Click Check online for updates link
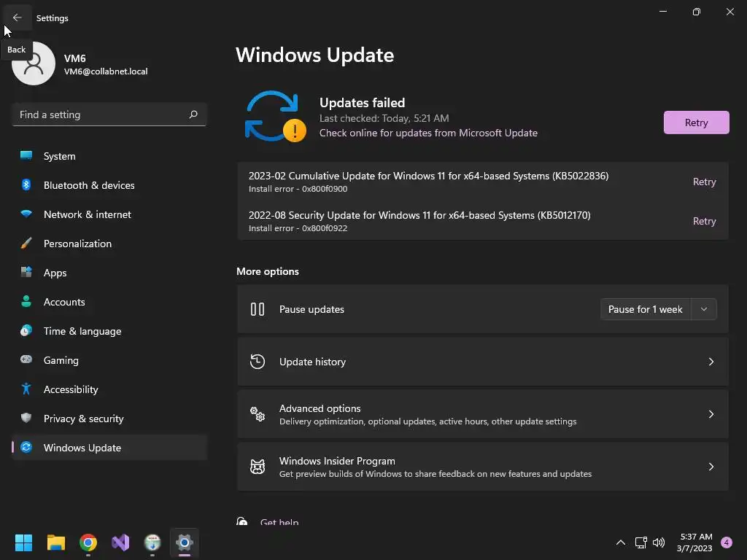The height and width of the screenshot is (560, 747). [428, 133]
